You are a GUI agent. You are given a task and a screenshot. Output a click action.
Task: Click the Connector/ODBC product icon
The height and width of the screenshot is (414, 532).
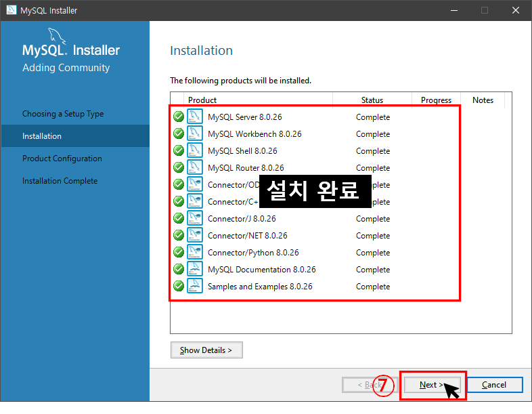(195, 184)
